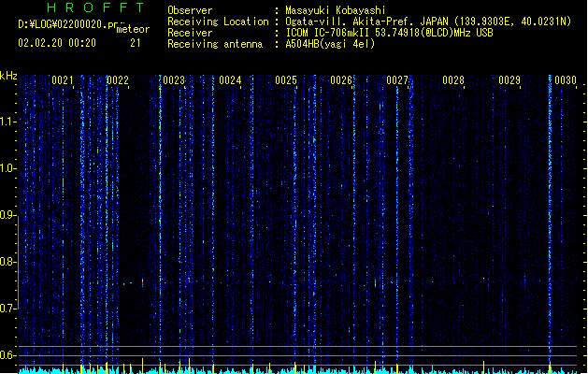This screenshot has width=588, height=374.
Task: Click the A504HB(yagi 4el) antenna text
Action: point(330,44)
